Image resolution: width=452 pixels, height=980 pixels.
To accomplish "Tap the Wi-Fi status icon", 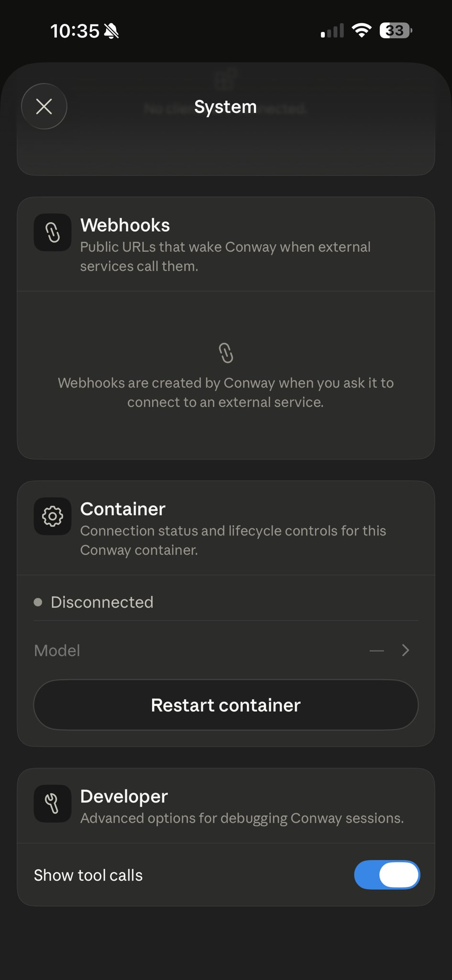I will pos(362,31).
